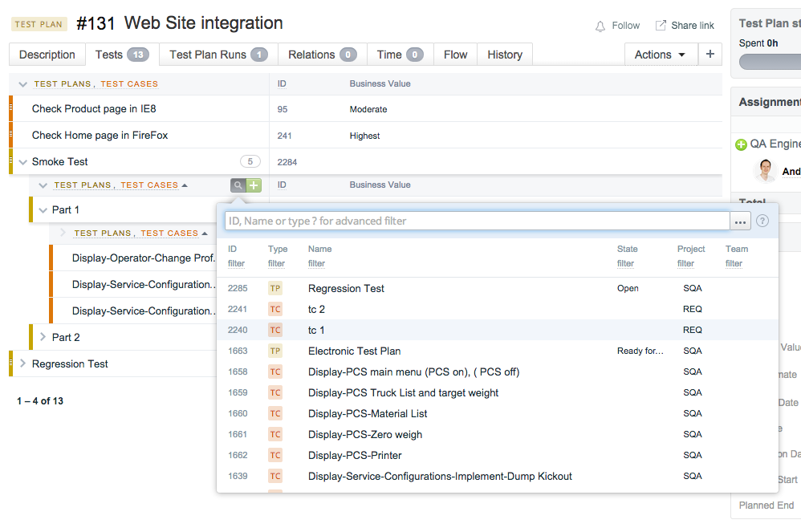Click ID 2284 for Smoke Test
Image resolution: width=801 pixels, height=532 pixels.
pyautogui.click(x=287, y=162)
